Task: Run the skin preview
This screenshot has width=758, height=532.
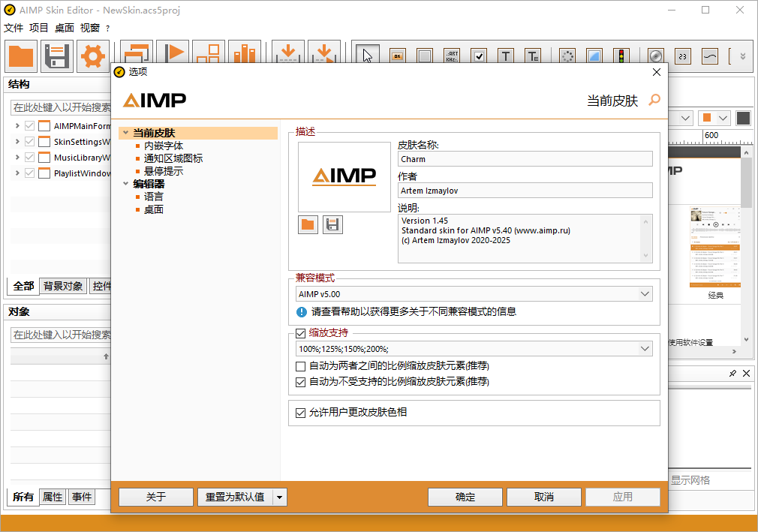Action: [173, 56]
